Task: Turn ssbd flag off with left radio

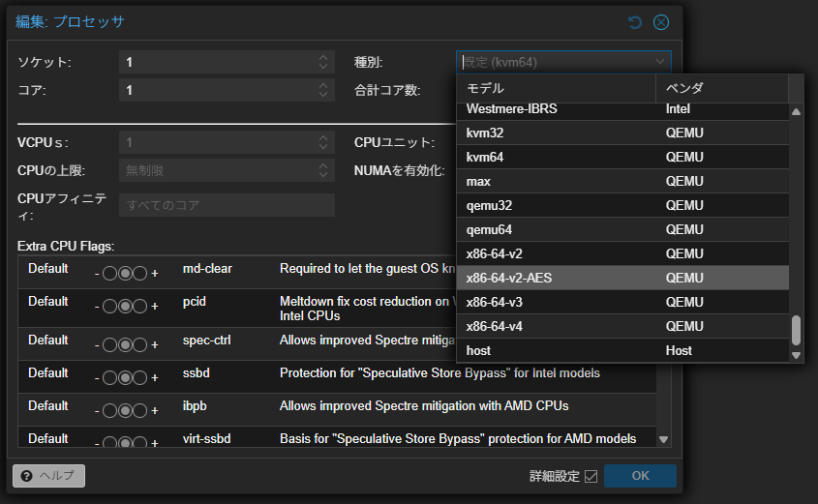Action: 109,377
